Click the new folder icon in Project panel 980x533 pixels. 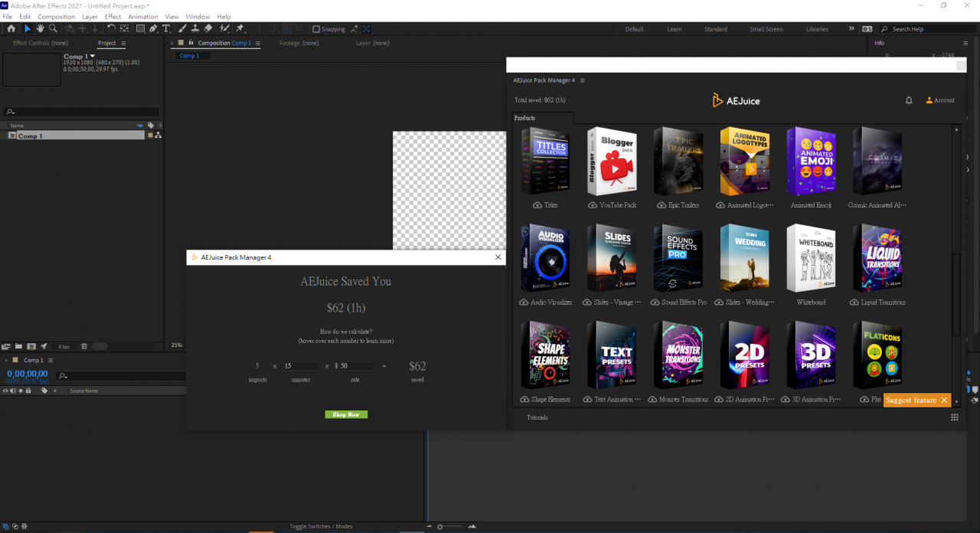18,346
